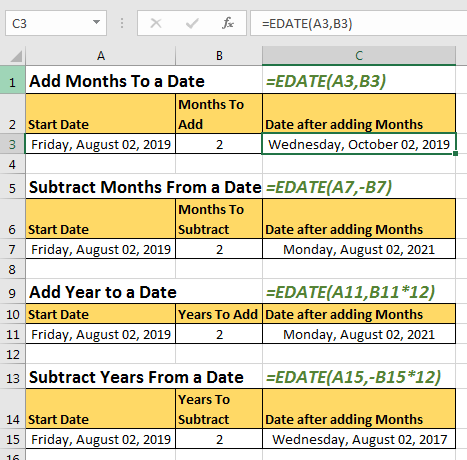Select column C header
The width and height of the screenshot is (467, 460).
point(359,56)
